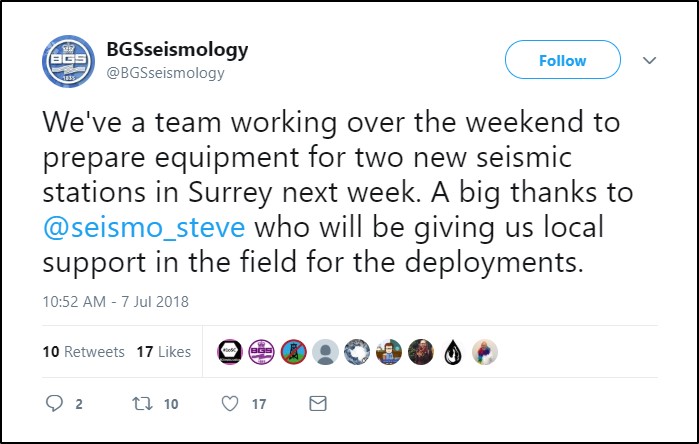The width and height of the screenshot is (699, 444).
Task: Click the black flame droplet avatar
Action: pos(452,352)
